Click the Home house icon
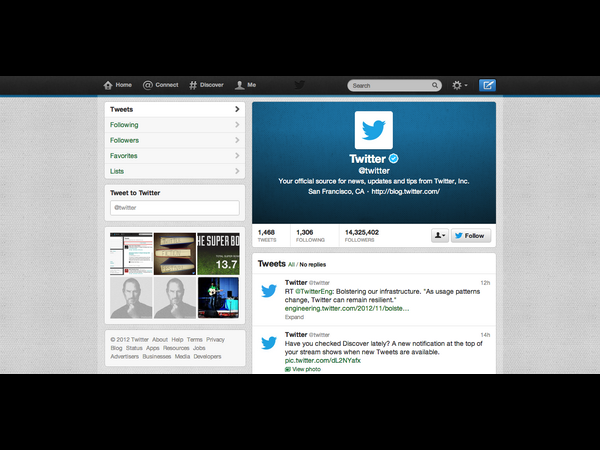Image resolution: width=600 pixels, height=450 pixels. point(108,85)
